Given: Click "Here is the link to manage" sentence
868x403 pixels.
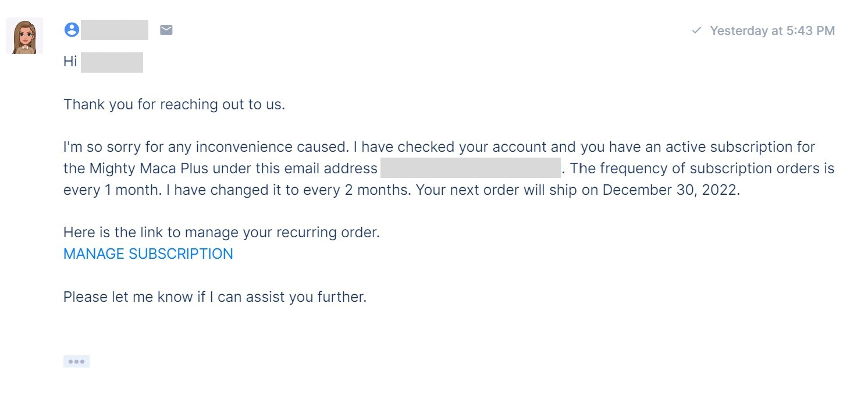Looking at the screenshot, I should 221,233.
